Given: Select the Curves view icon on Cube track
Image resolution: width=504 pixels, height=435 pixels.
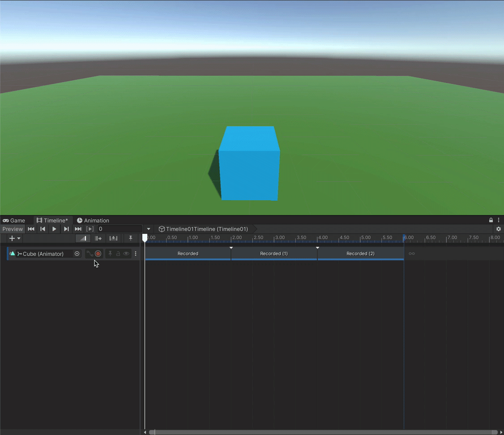Looking at the screenshot, I should [90, 254].
